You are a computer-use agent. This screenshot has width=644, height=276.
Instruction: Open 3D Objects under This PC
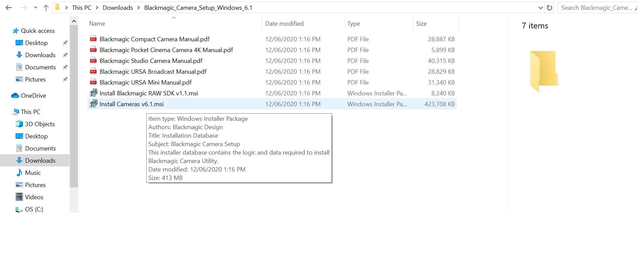[x=40, y=124]
